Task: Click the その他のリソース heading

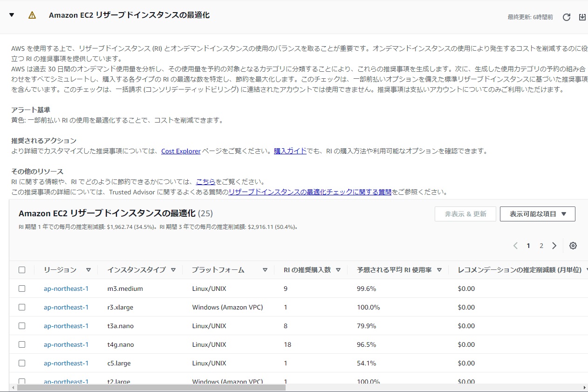Action: pyautogui.click(x=37, y=172)
